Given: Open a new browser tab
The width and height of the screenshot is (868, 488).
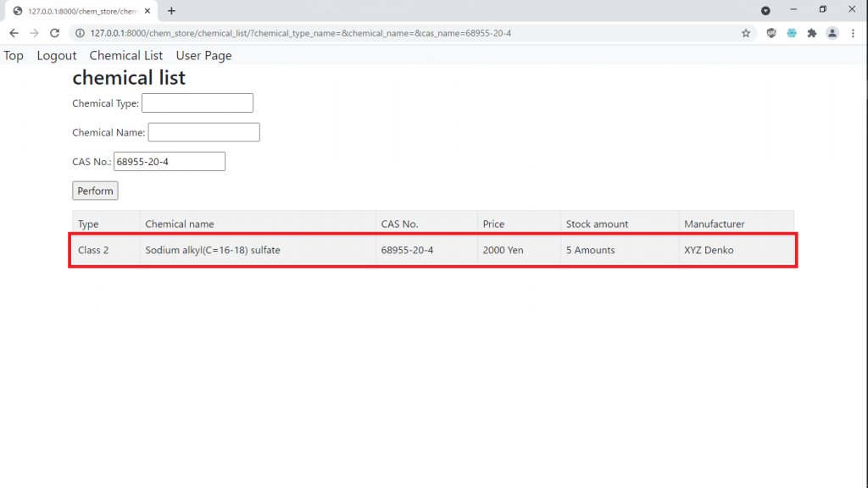Looking at the screenshot, I should coord(171,11).
